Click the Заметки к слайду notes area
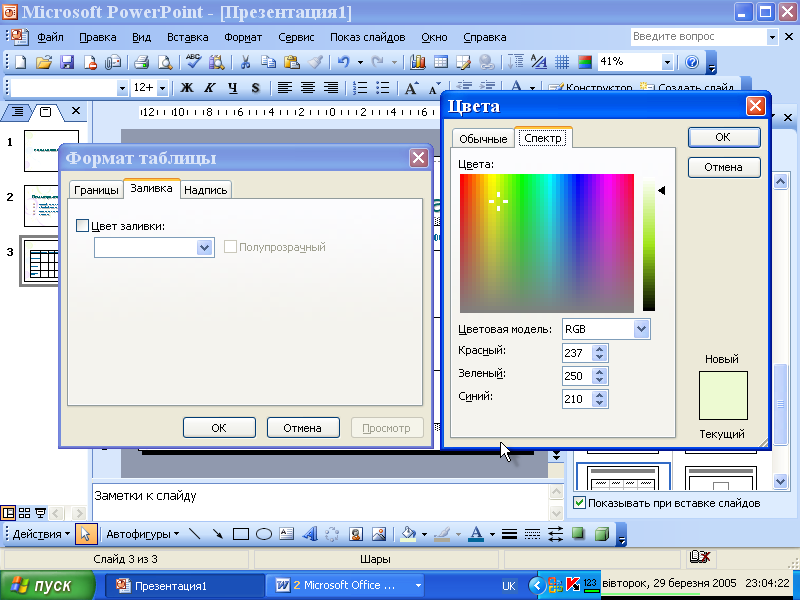 (x=320, y=502)
